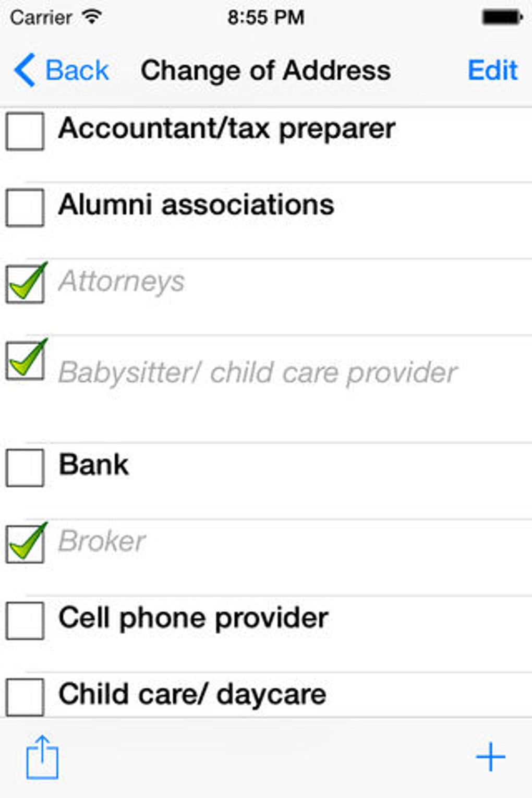The height and width of the screenshot is (798, 532).
Task: Tap the Back text label
Action: pyautogui.click(x=77, y=70)
